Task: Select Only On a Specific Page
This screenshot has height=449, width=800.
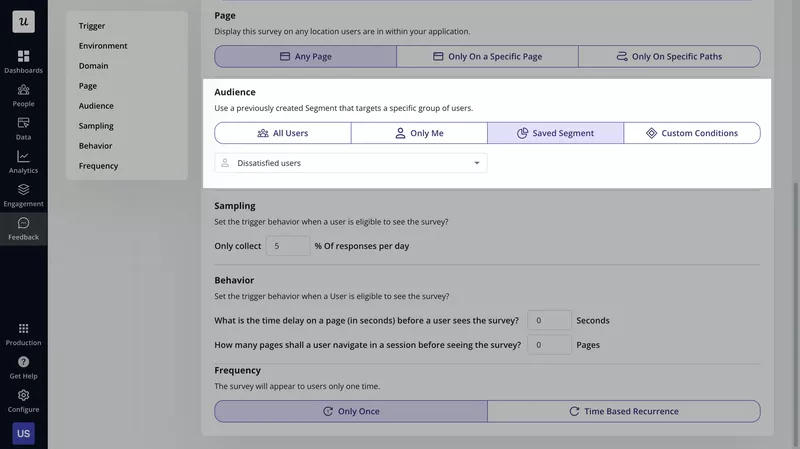Action: click(x=487, y=57)
